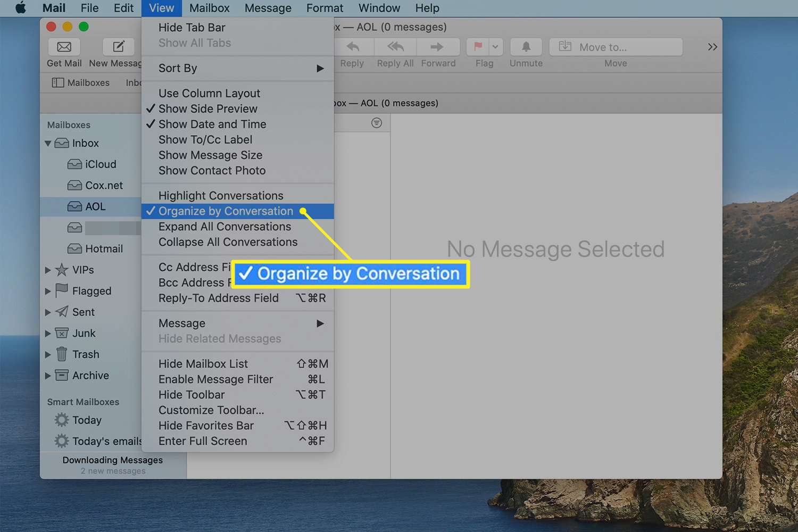Choose Hide Toolbar

[238, 395]
